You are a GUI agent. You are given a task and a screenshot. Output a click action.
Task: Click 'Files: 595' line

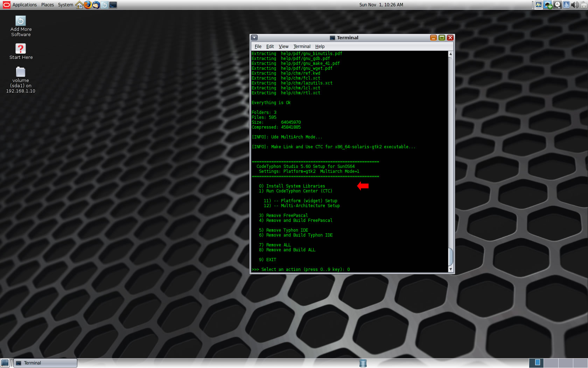264,117
